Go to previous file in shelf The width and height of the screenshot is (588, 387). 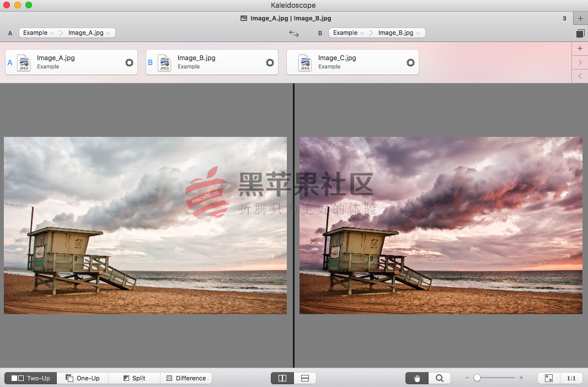580,76
